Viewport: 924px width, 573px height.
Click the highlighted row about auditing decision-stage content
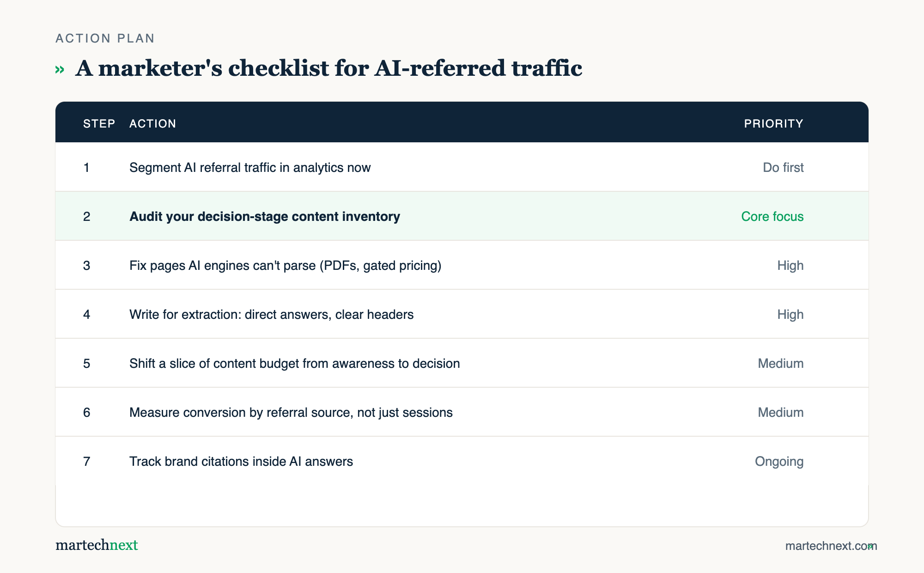[462, 216]
